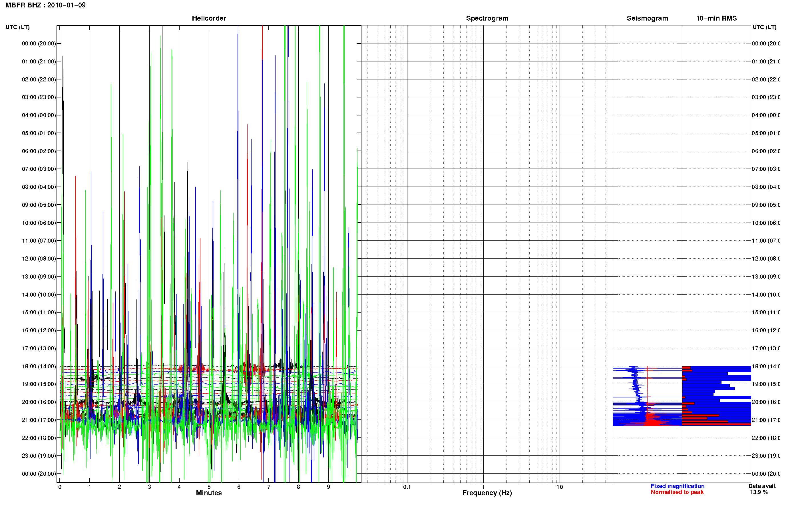This screenshot has width=812, height=508.
Task: Click the left '14:00 (10:00)' time label
Action: [x=39, y=295]
